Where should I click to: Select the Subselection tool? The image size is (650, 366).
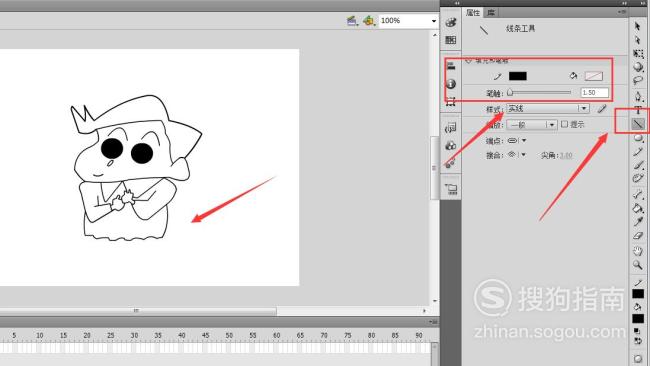pyautogui.click(x=638, y=40)
